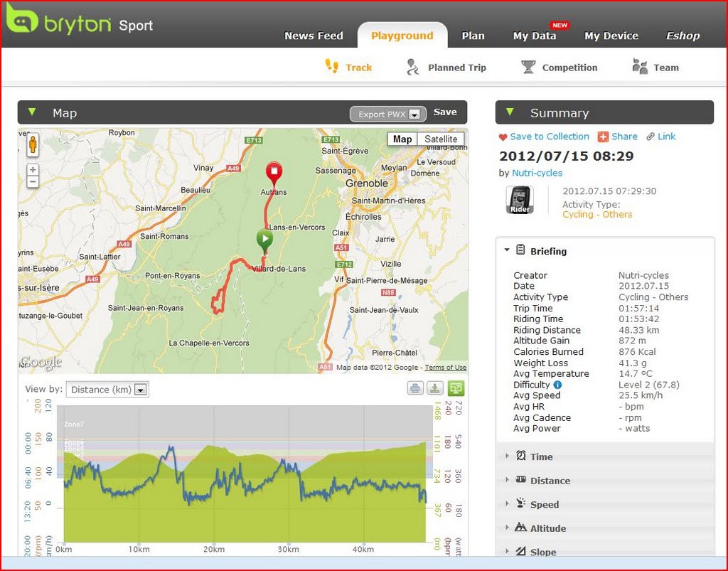Click the Link text link

pyautogui.click(x=666, y=137)
